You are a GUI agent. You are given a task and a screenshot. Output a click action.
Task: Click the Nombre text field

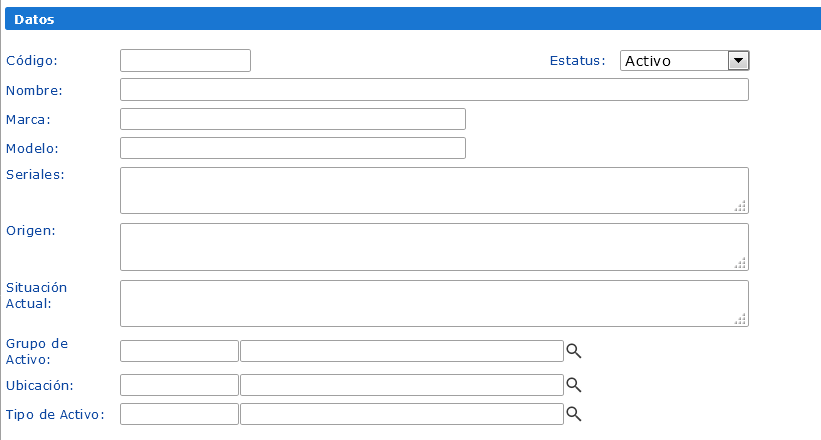[434, 90]
